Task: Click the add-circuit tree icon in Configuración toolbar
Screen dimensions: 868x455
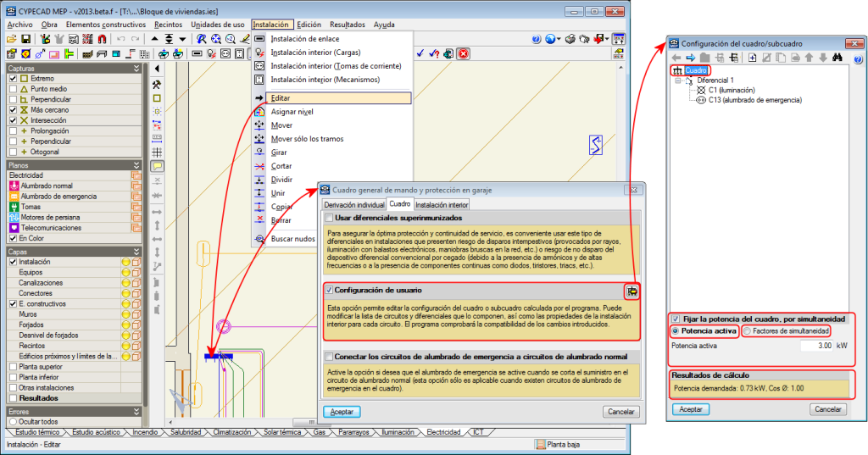Action: [x=733, y=58]
